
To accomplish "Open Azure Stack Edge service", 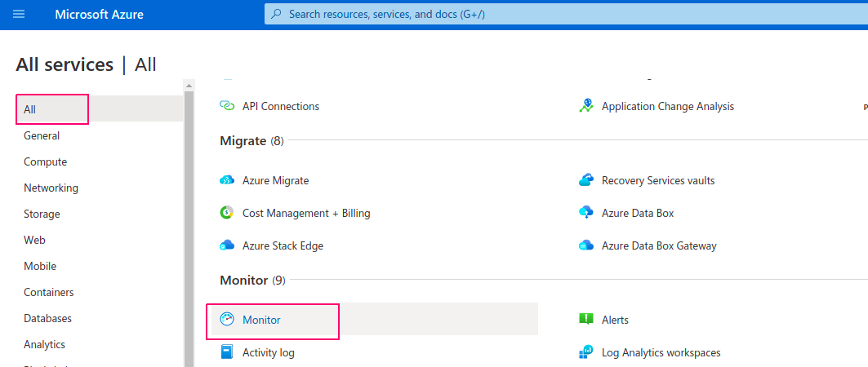I will (283, 245).
